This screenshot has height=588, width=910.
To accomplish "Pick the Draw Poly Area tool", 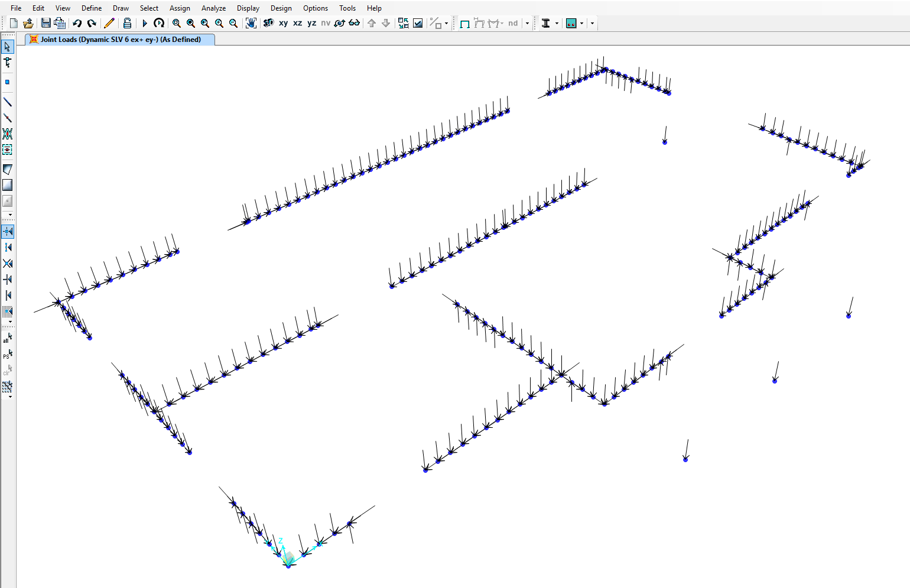I will click(x=8, y=170).
